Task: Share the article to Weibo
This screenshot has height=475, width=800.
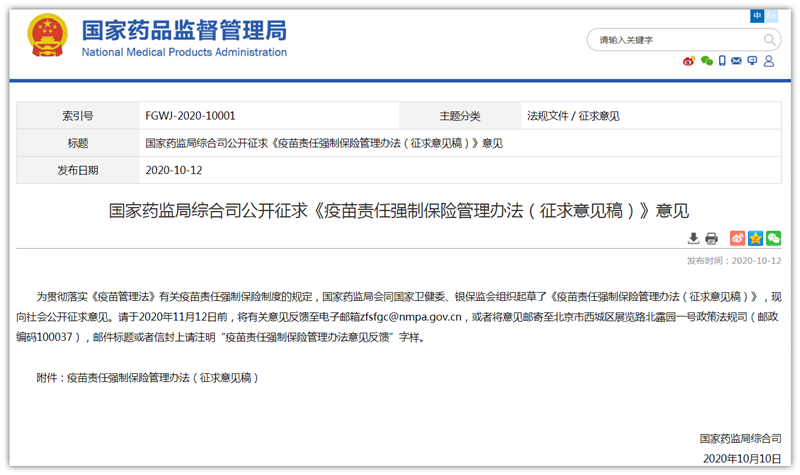Action: click(737, 238)
